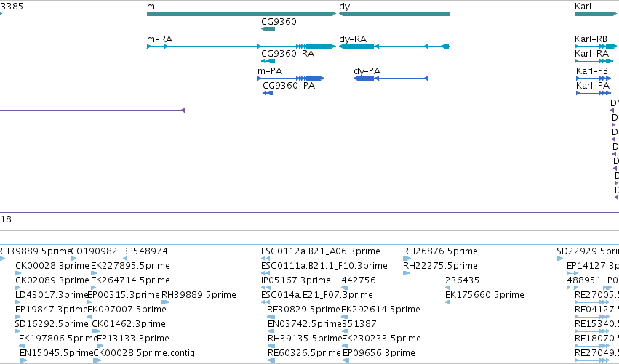Click ESG0112a.B21_A06.3prime EST label

(321, 251)
